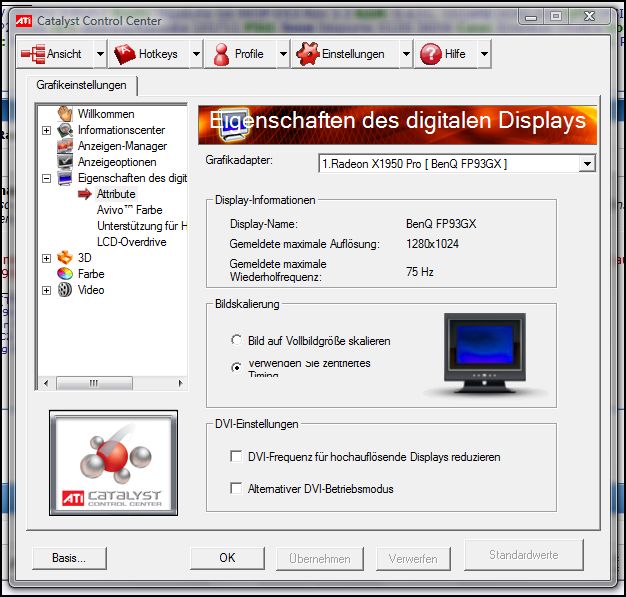Viewport: 626px width, 597px height.
Task: Open the Grafikadapter combo box
Action: 457,164
